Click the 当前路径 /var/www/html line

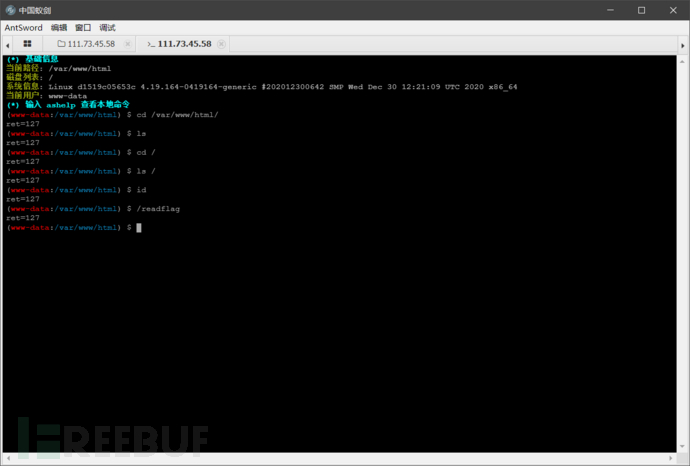(59, 68)
